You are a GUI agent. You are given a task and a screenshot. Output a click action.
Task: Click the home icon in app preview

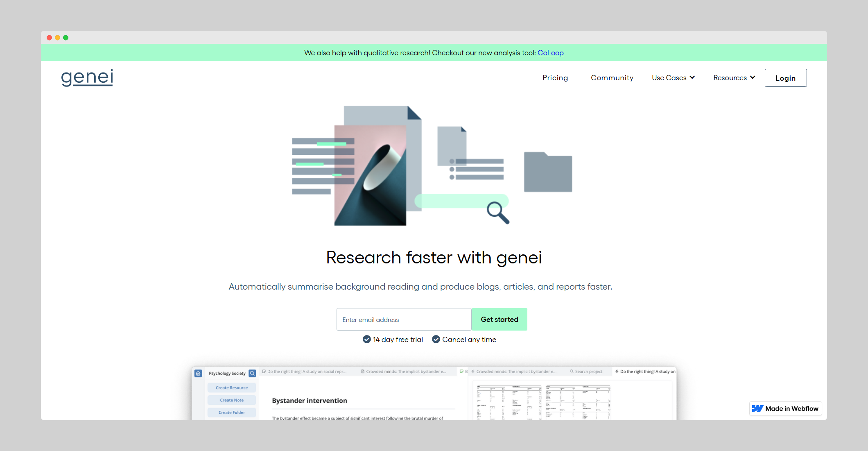(x=198, y=373)
